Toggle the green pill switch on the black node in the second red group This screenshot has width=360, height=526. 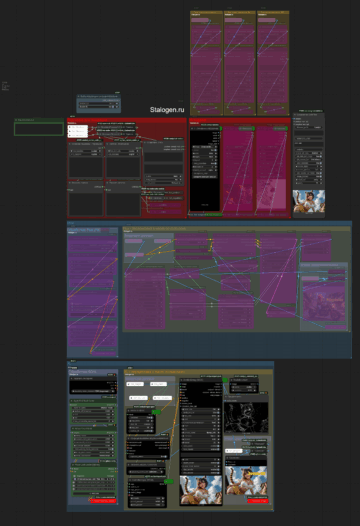220,128
